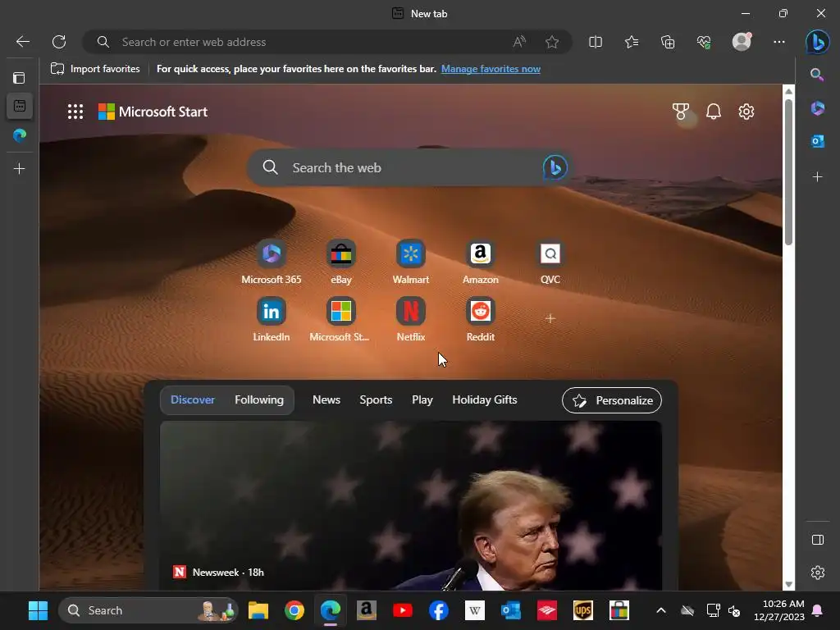Open the Microsoft St... quick link
Screen dimensions: 840x630
click(340, 319)
